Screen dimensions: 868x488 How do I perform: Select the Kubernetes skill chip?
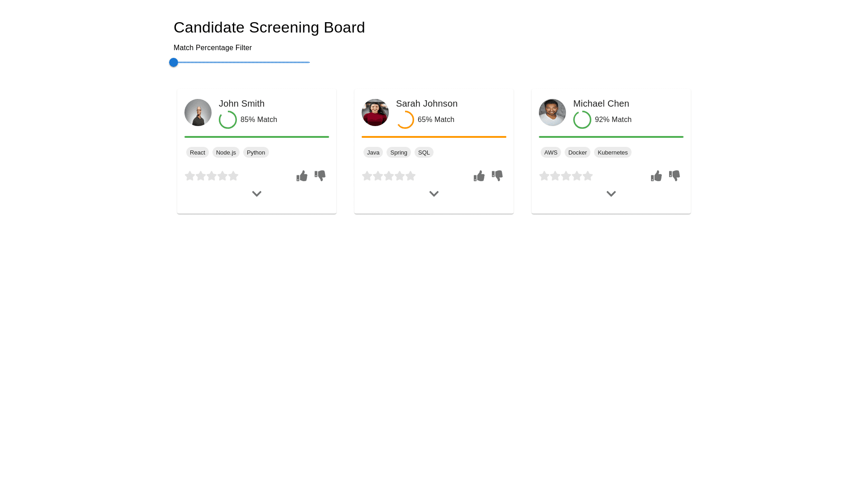click(x=613, y=153)
